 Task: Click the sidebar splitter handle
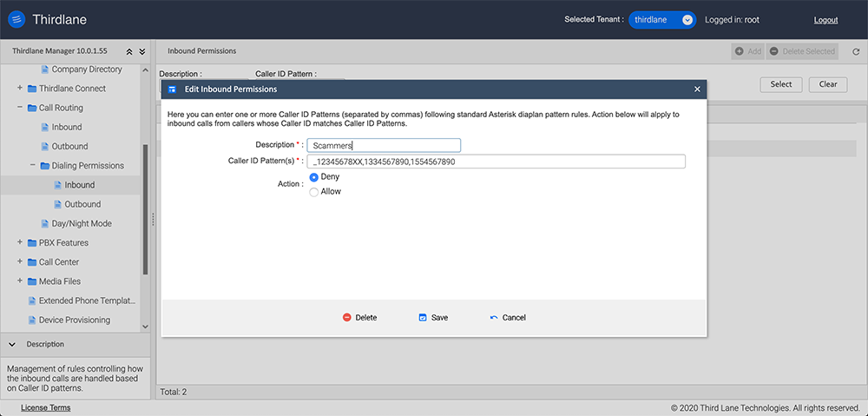point(154,220)
